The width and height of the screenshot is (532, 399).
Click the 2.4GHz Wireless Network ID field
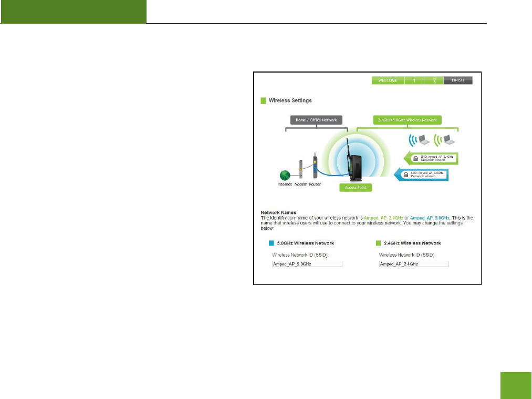click(414, 264)
